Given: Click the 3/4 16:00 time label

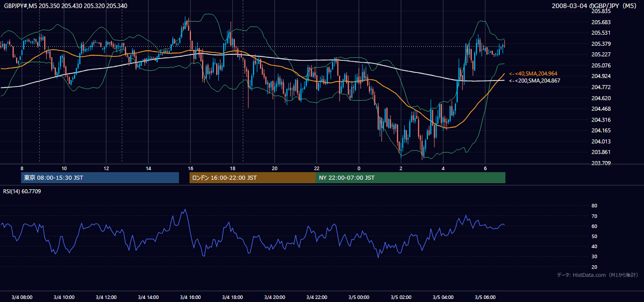Looking at the screenshot, I should click(190, 297).
